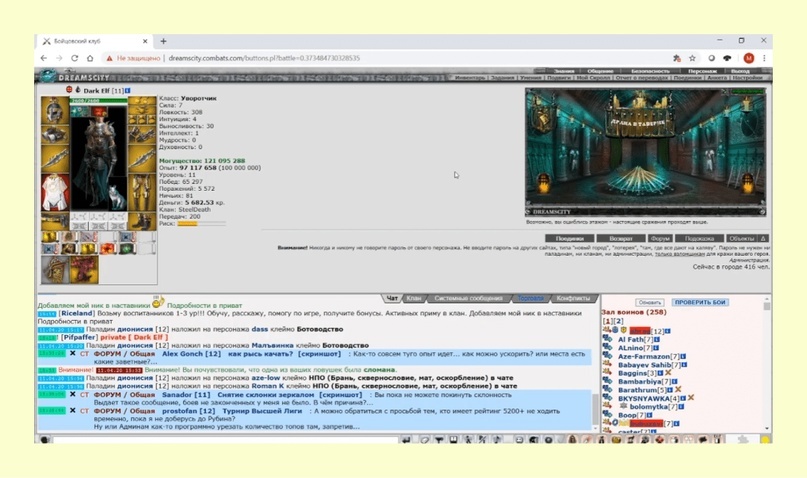The image size is (807, 478).
Task: Click the browser profile avatar M
Action: [x=749, y=58]
